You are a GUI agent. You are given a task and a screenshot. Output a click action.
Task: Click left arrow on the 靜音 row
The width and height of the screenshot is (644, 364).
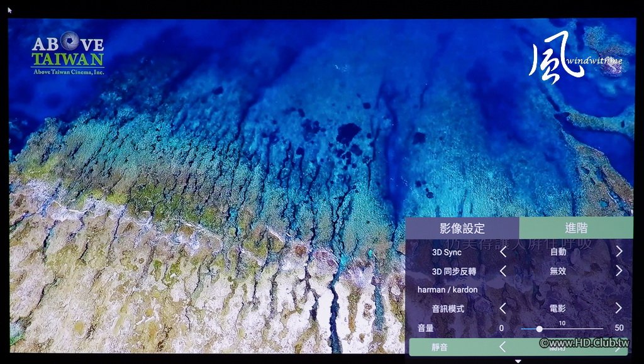[x=502, y=347]
